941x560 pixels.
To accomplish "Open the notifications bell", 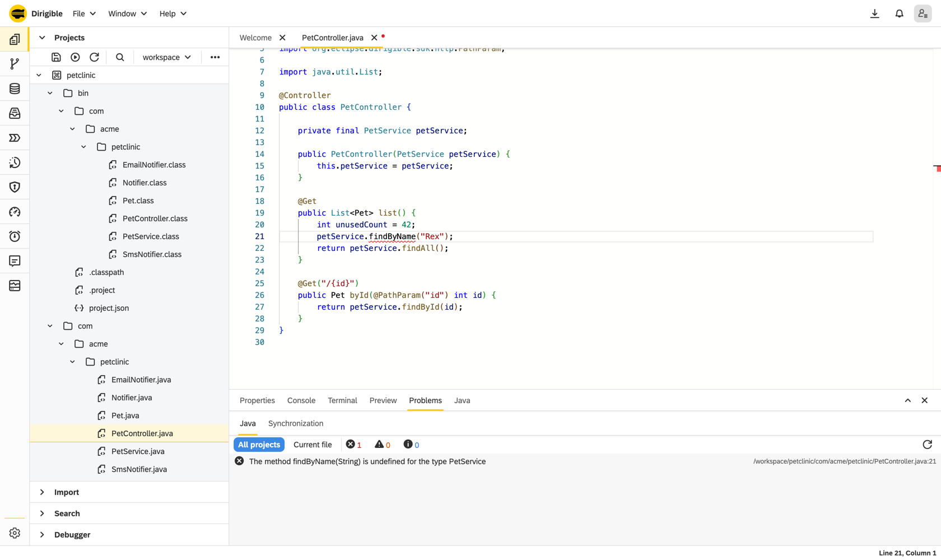I will [x=899, y=13].
